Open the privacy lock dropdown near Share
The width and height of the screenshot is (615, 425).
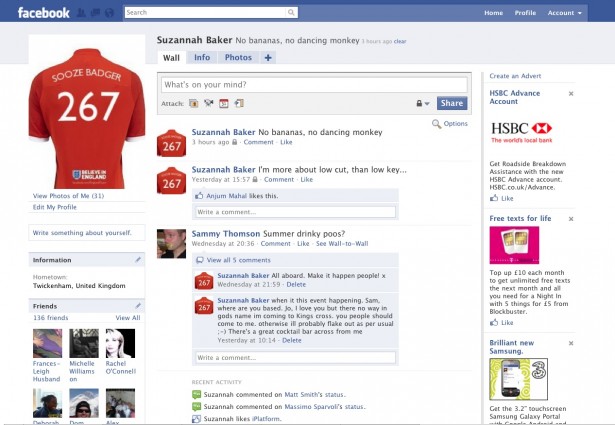pyautogui.click(x=423, y=104)
